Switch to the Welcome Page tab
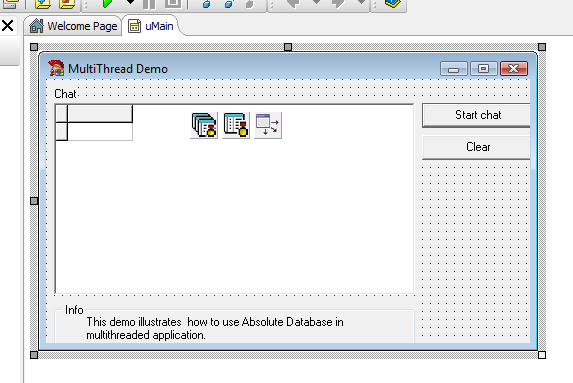This screenshot has width=573, height=383. click(x=73, y=26)
